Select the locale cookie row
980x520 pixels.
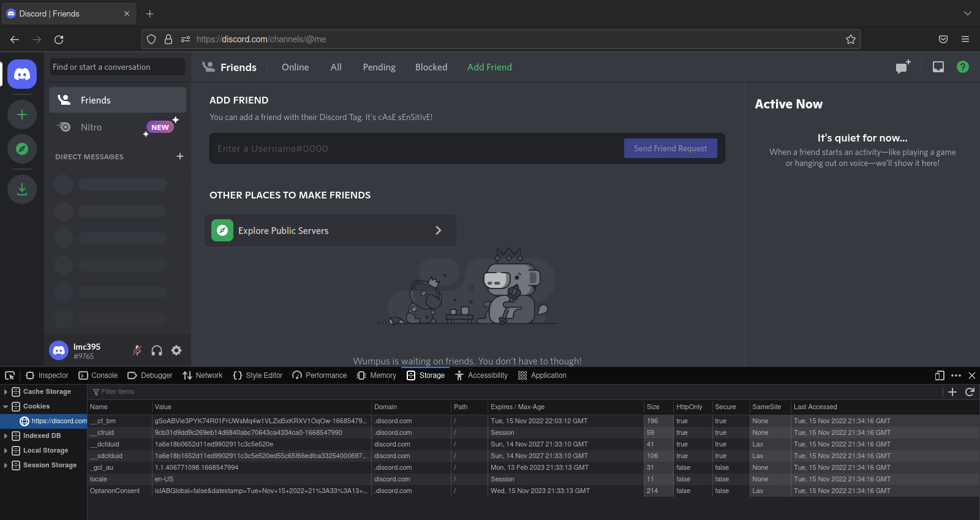[533, 480]
